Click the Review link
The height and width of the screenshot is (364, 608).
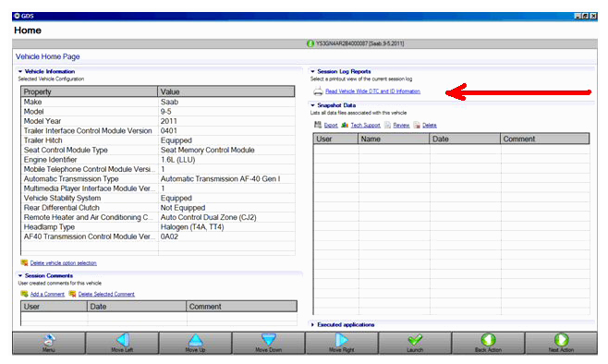[401, 126]
